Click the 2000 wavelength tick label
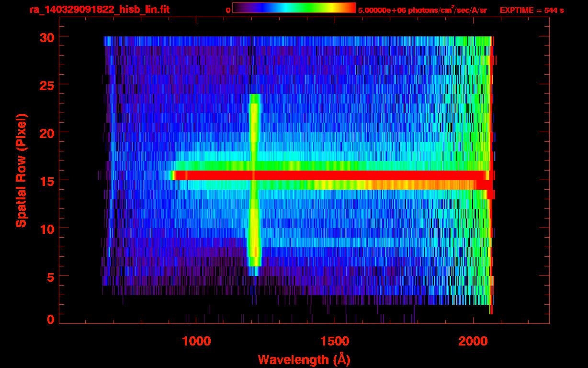The image size is (588, 368). point(473,341)
